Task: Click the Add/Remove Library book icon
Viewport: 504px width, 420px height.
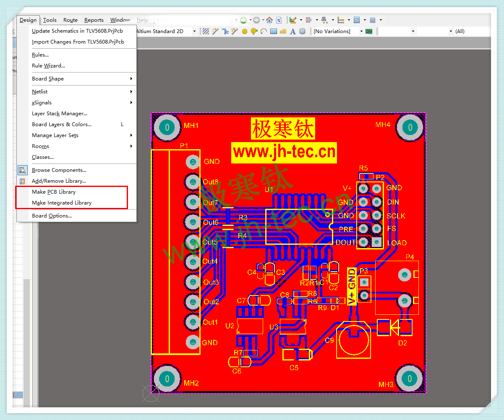Action: pos(23,181)
